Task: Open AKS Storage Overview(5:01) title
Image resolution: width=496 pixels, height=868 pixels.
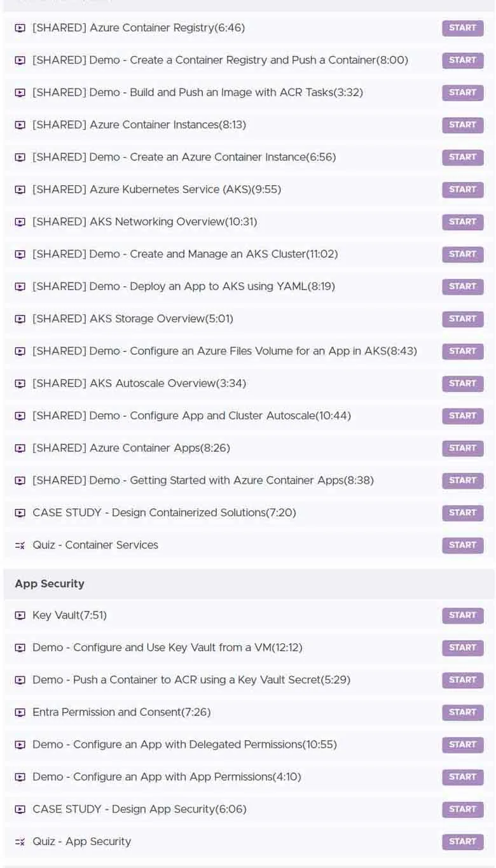Action: pyautogui.click(x=133, y=319)
